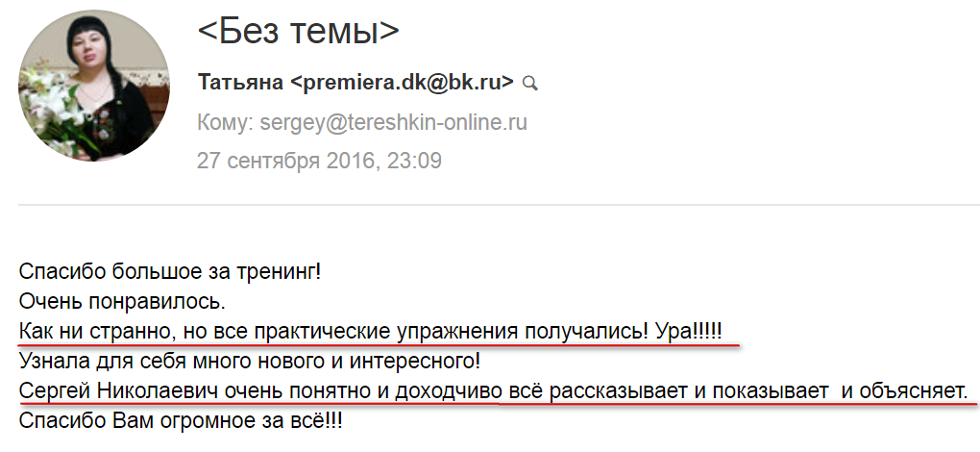Click the <Без темы> subject heading
980x452 pixels.
[298, 33]
